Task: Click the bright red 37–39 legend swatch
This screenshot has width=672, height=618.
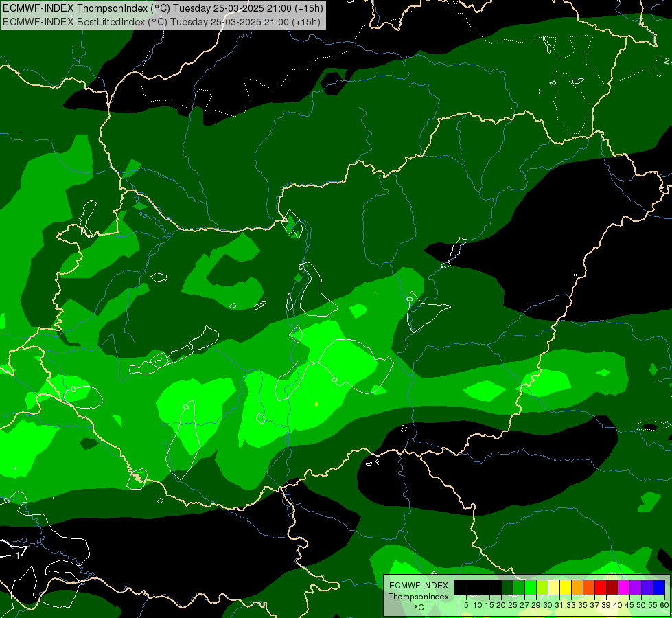Action: pos(601,587)
